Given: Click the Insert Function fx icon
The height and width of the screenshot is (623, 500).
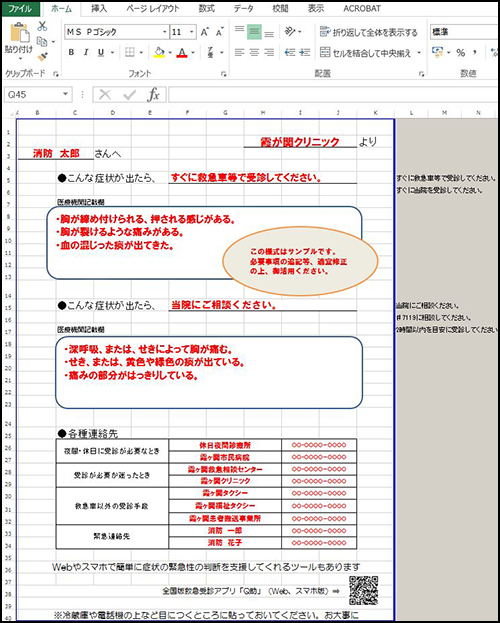Looking at the screenshot, I should (153, 95).
